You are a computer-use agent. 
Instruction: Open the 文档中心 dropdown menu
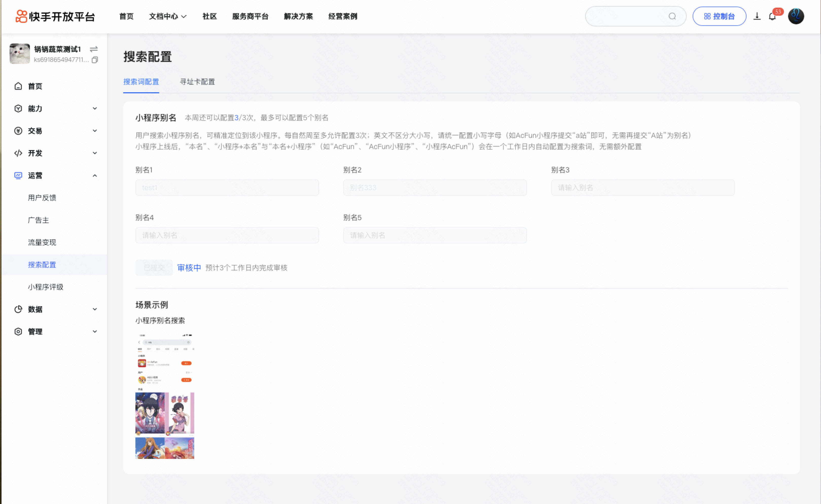tap(168, 16)
